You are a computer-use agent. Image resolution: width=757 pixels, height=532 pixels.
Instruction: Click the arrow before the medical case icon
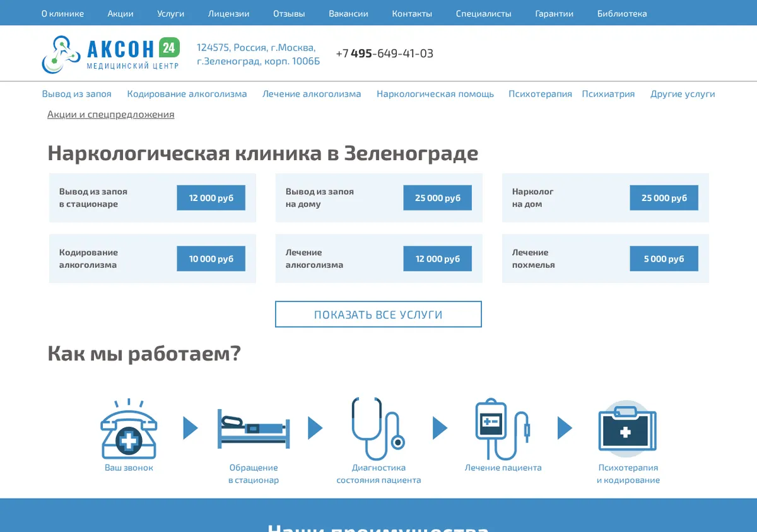pos(565,429)
